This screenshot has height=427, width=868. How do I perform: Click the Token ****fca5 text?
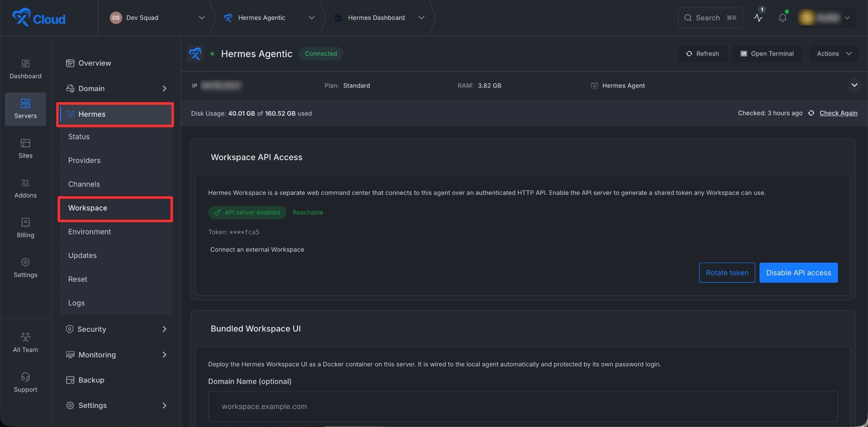234,232
